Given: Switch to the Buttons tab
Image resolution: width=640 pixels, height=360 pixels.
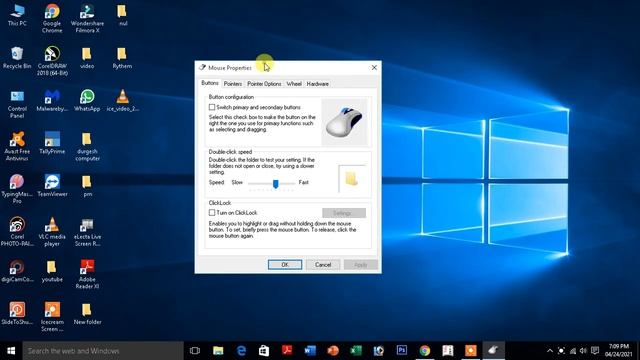Looking at the screenshot, I should click(210, 83).
